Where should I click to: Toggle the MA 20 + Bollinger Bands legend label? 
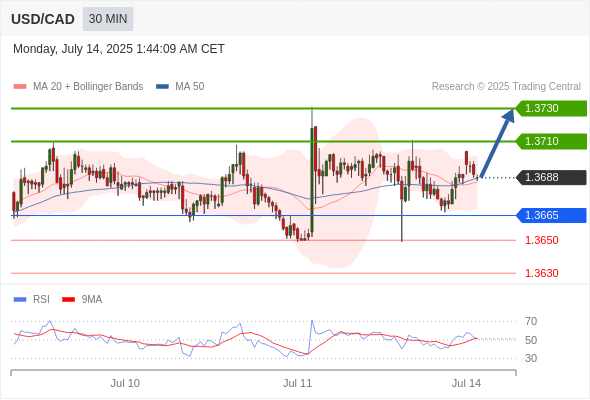pyautogui.click(x=88, y=87)
